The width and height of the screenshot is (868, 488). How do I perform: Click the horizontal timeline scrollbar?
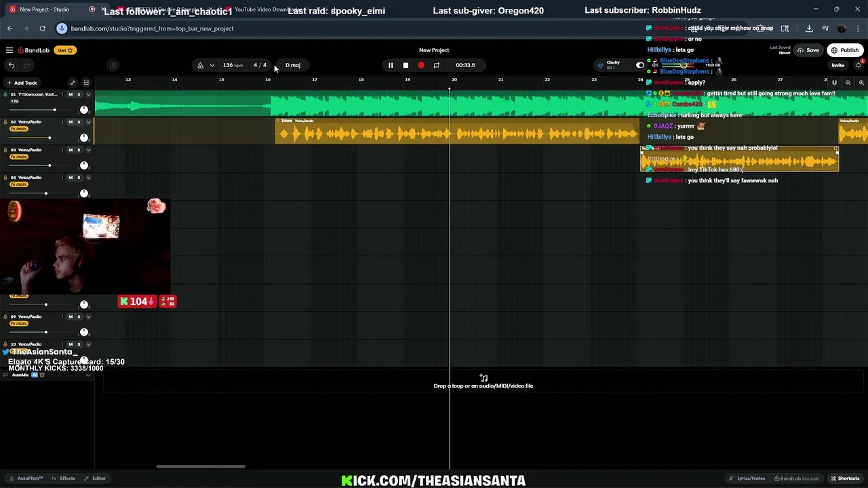pos(201,466)
